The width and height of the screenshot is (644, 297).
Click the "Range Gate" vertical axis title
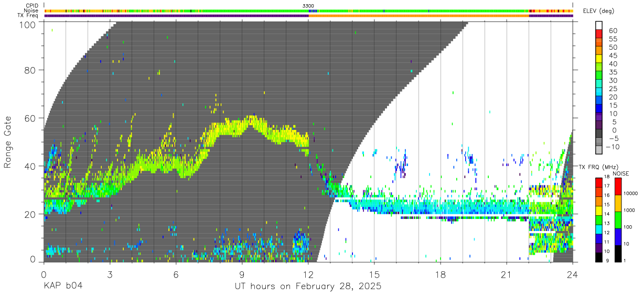point(8,142)
